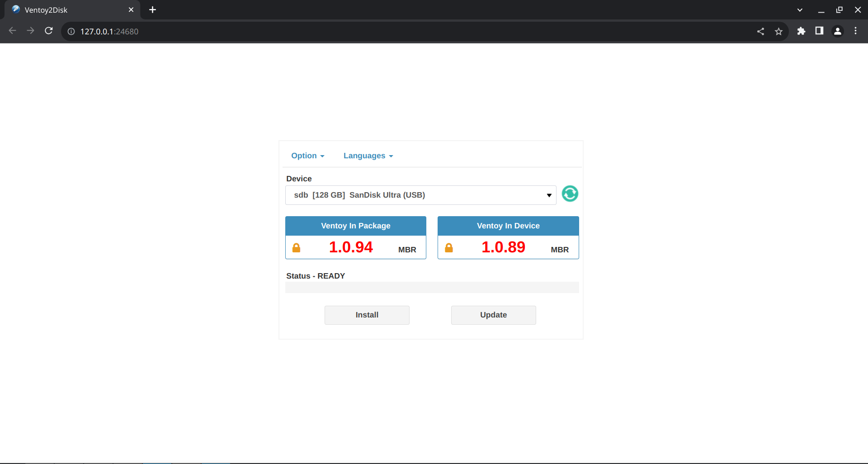
Task: Click the Update button
Action: coord(493,315)
